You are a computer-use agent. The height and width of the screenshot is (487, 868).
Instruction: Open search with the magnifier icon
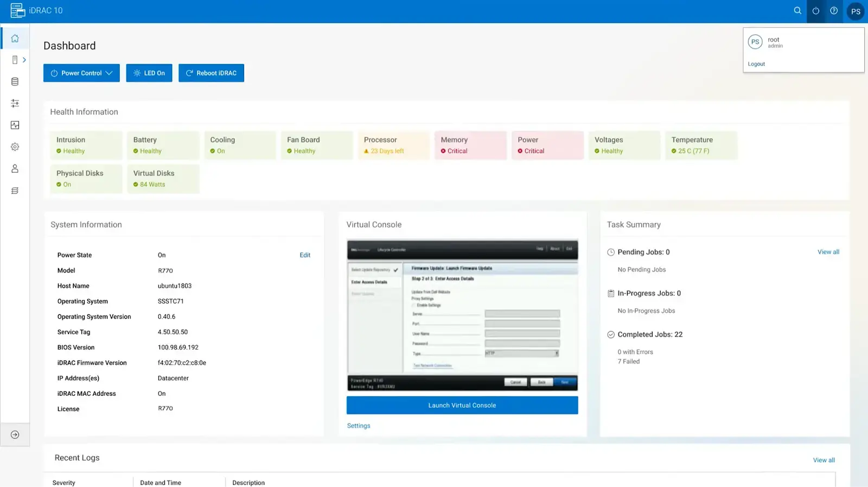click(x=797, y=10)
